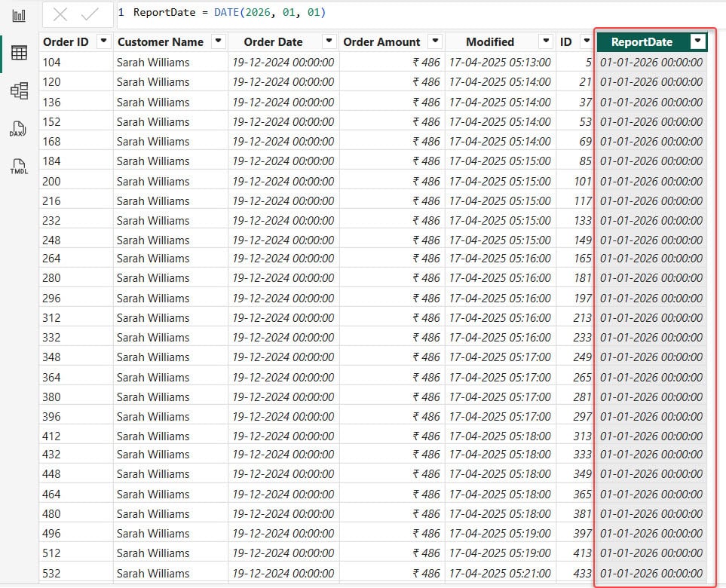Open the Modified column filter dropdown
The image size is (726, 588).
tap(545, 41)
